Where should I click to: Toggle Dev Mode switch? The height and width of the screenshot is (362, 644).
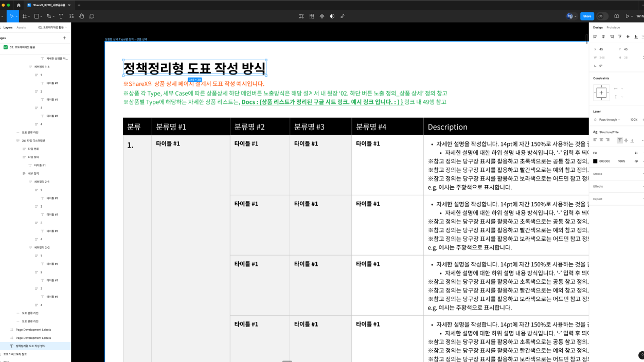[602, 16]
